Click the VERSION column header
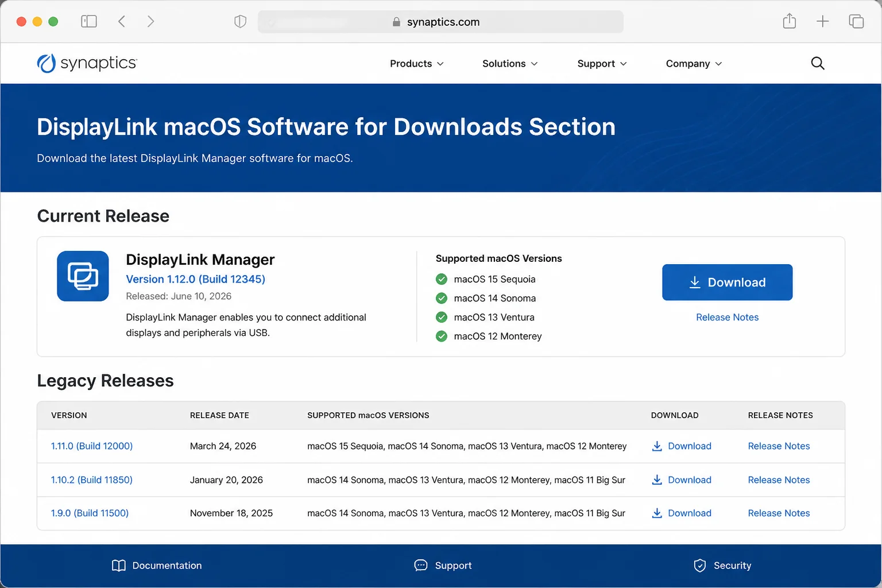This screenshot has width=882, height=588. (x=69, y=416)
